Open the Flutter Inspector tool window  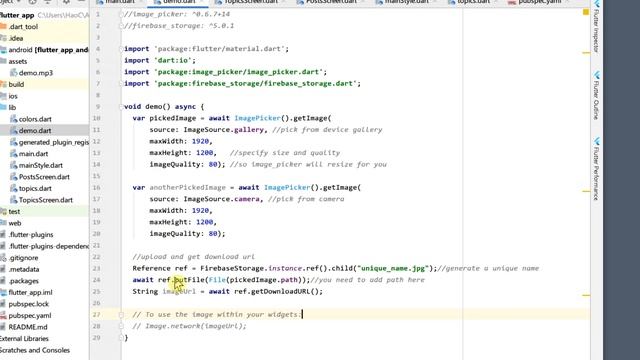coord(596,27)
